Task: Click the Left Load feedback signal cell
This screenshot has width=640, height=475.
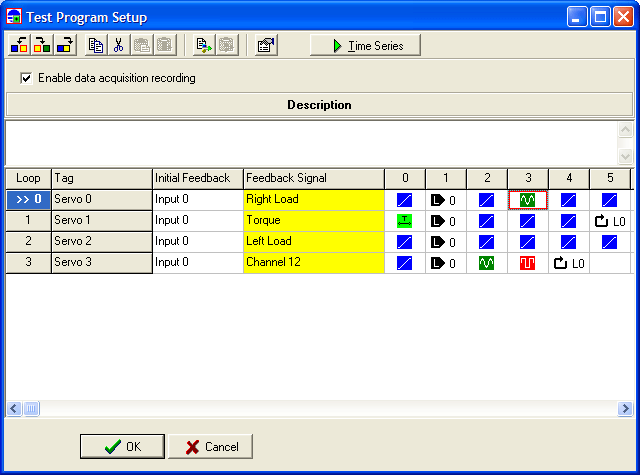Action: 314,242
